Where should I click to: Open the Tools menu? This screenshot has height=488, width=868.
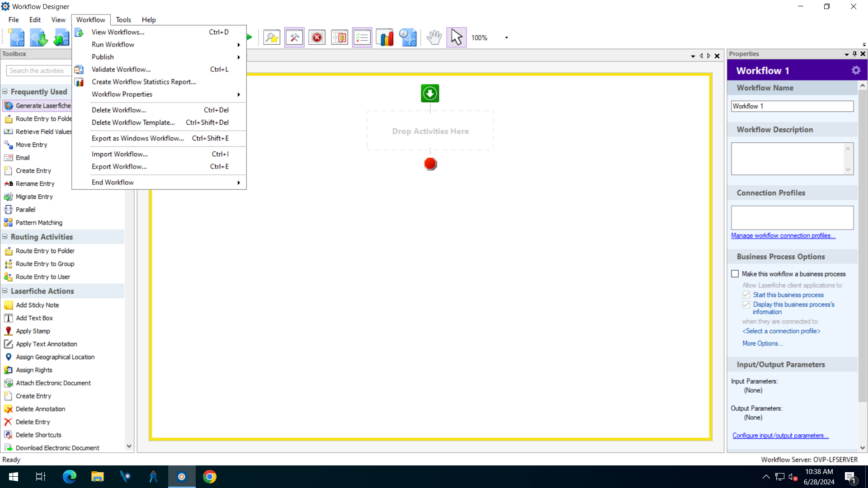pos(123,20)
